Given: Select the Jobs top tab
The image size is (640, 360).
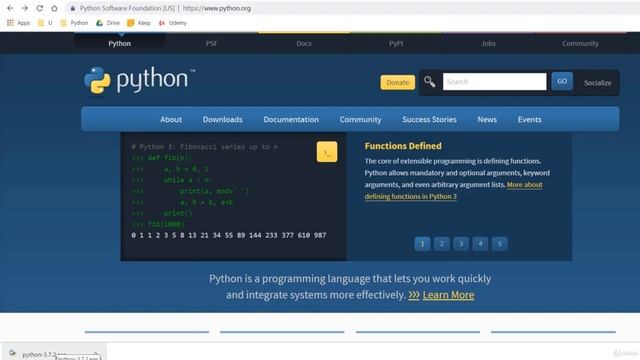Looking at the screenshot, I should [488, 43].
